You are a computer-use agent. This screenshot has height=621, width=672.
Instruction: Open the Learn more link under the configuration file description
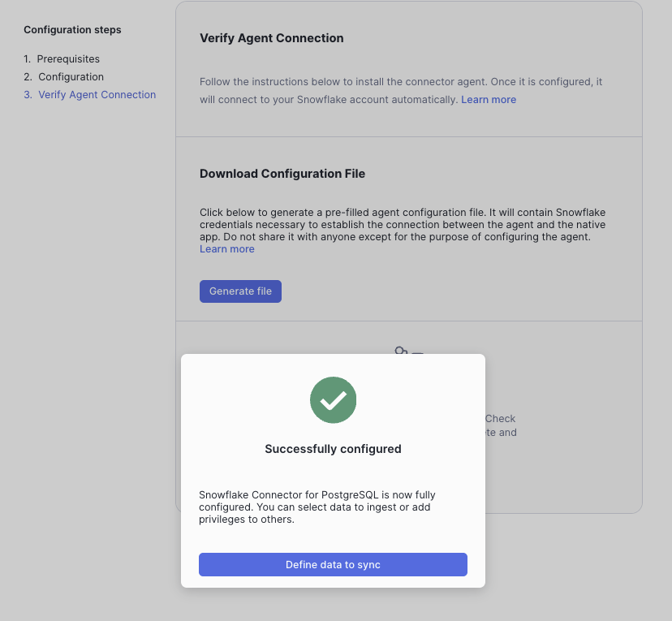click(x=226, y=248)
